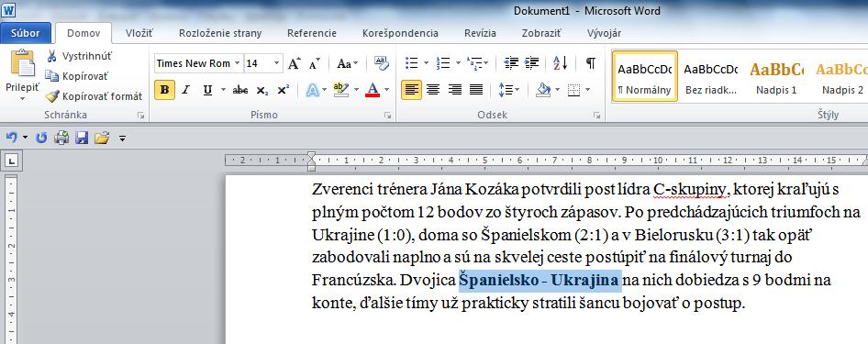
Task: Open the Súbor file tab
Action: click(26, 33)
